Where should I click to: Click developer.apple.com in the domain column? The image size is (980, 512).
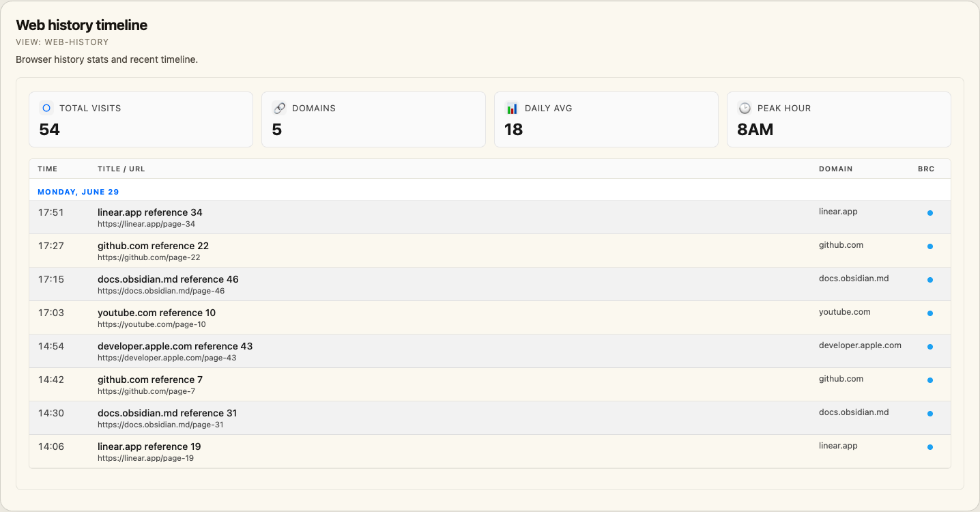pos(860,345)
